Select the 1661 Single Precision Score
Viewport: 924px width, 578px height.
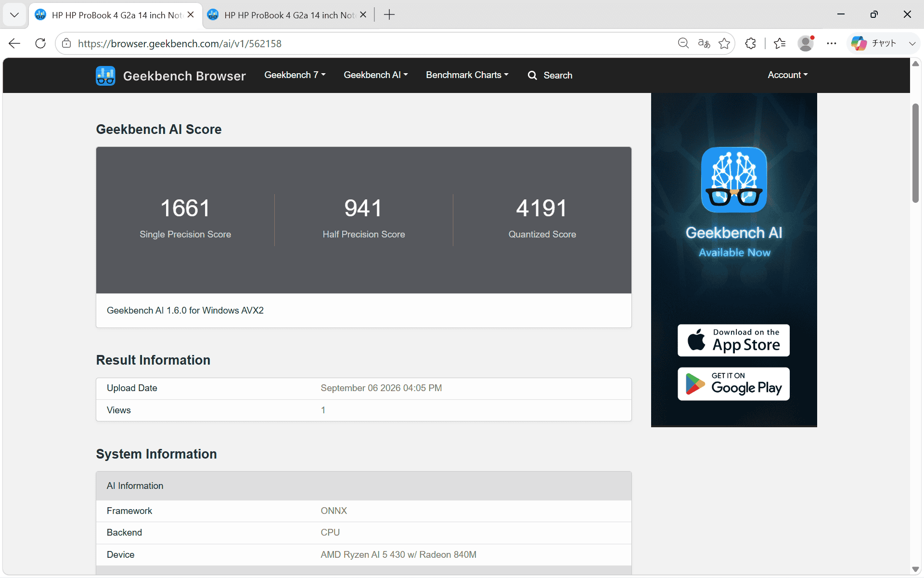[x=185, y=208]
